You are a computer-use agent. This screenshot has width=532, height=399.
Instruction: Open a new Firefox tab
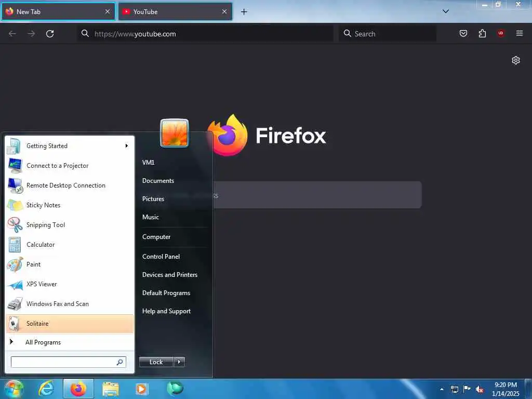(x=244, y=12)
